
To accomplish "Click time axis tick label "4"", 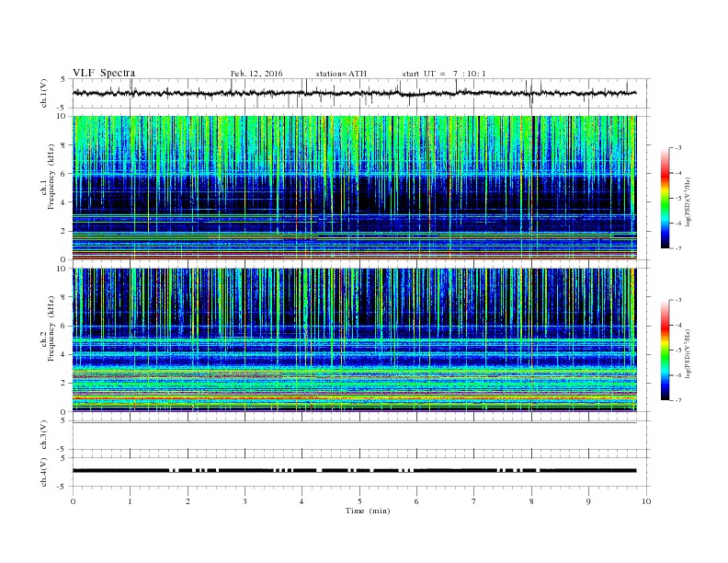I will pyautogui.click(x=301, y=501).
